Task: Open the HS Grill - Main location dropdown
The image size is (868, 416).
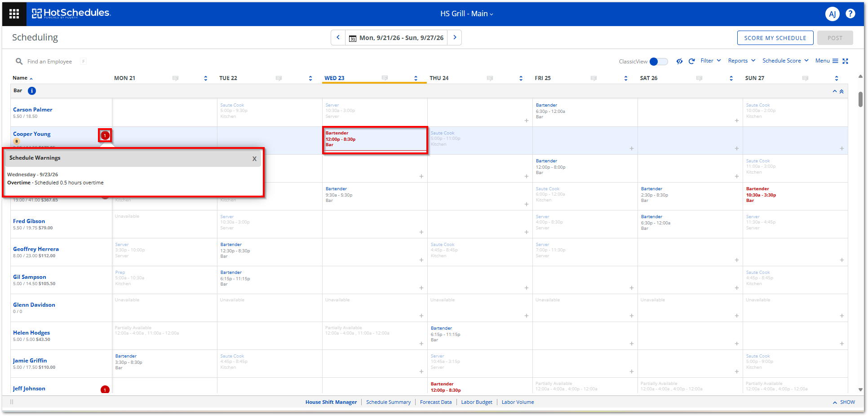Action: (x=467, y=14)
